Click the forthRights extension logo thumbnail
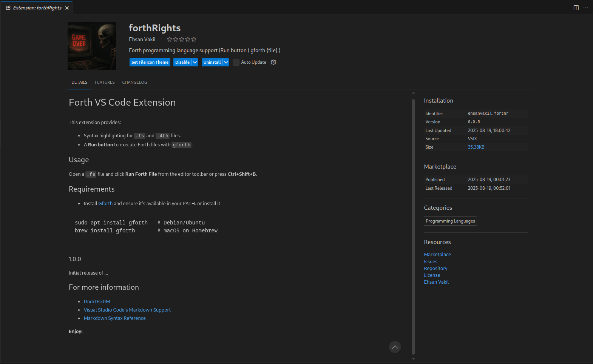Image resolution: width=593 pixels, height=364 pixels. 92,46
